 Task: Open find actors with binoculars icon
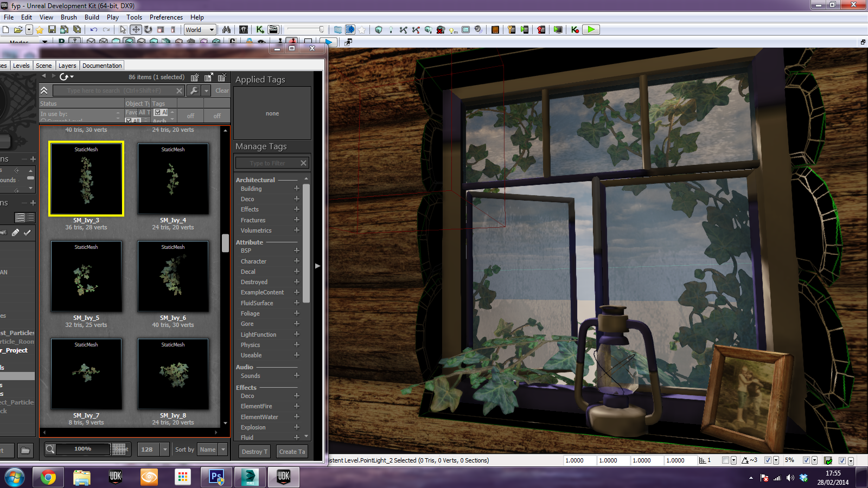226,30
